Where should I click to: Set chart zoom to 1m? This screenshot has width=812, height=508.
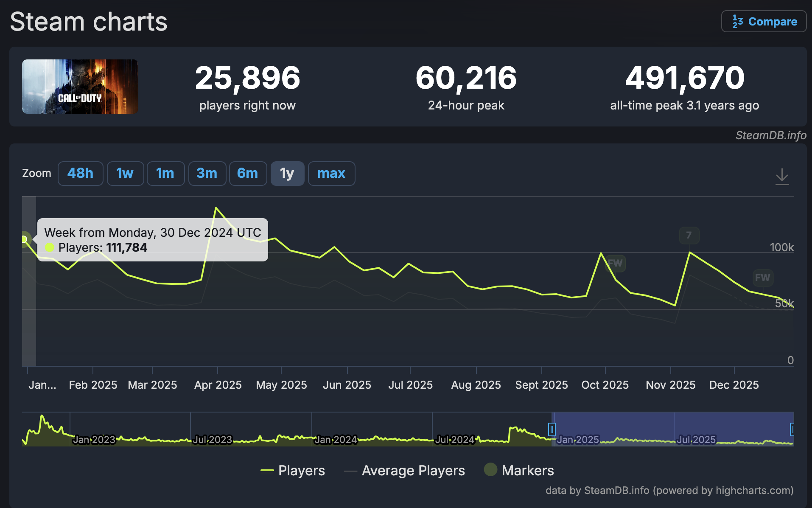(165, 173)
